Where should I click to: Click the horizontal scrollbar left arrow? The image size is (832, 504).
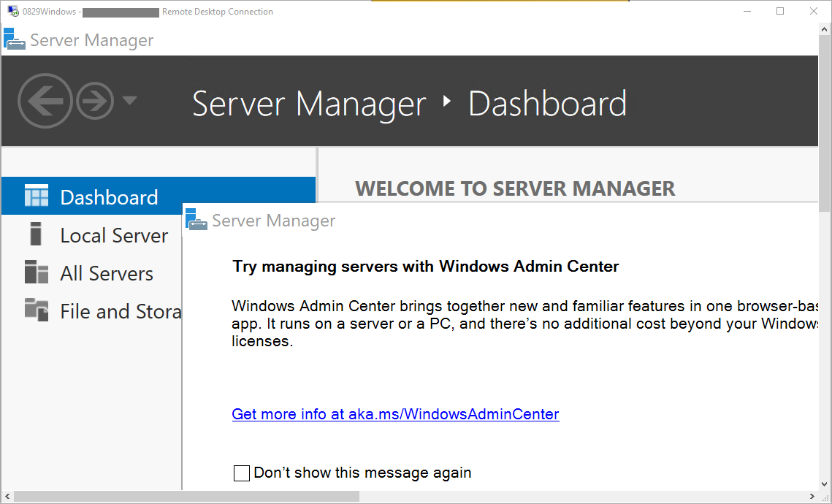pos(7,497)
